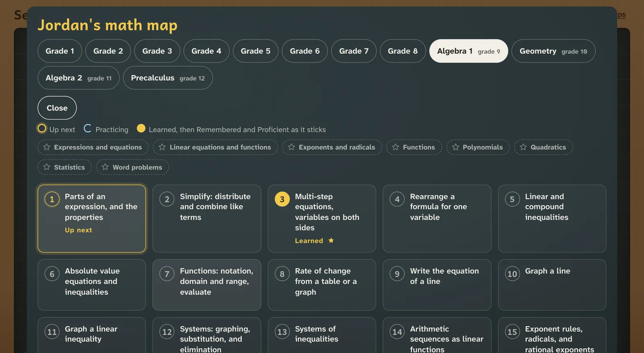The width and height of the screenshot is (644, 353).
Task: Toggle Linear equations and functions filter
Action: pos(215,147)
